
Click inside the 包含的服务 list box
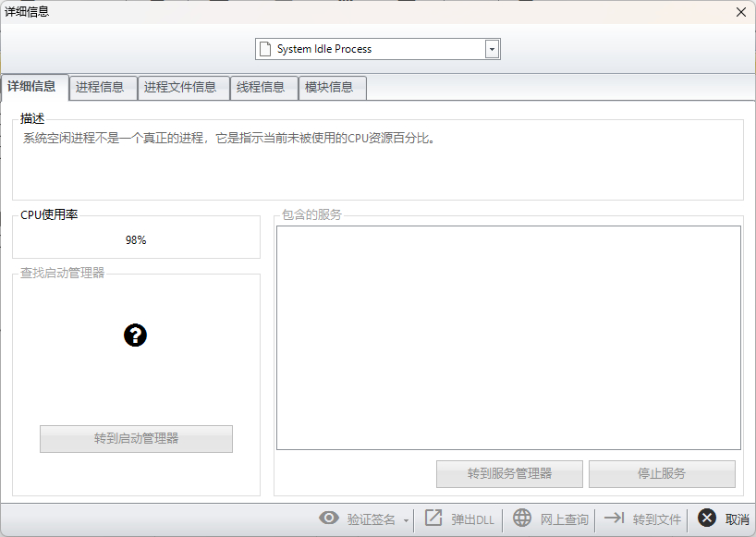(508, 337)
